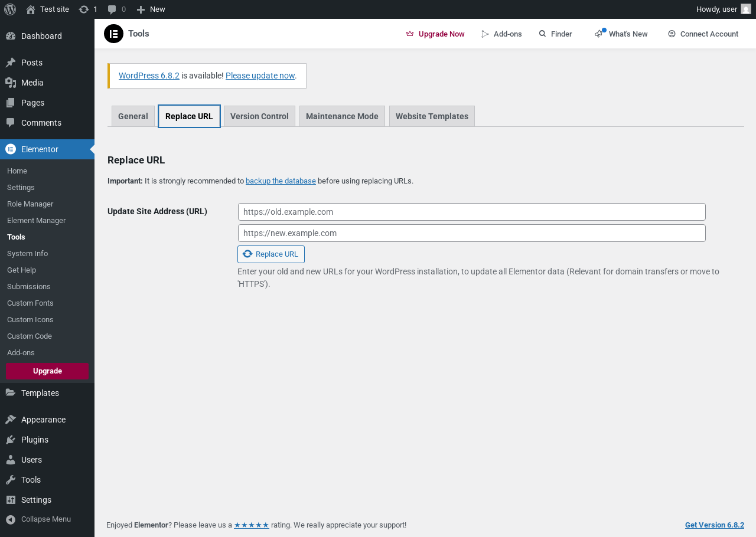Viewport: 756px width, 537px height.
Task: Open the Version Control tab
Action: (259, 116)
